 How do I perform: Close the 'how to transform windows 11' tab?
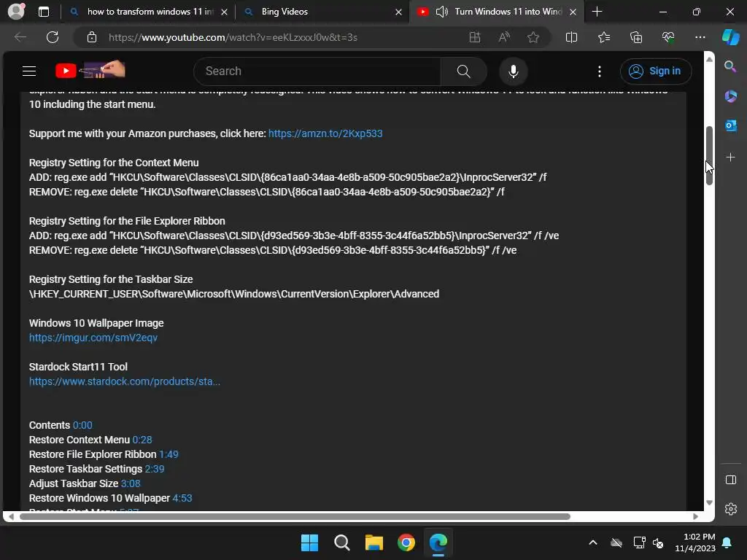coord(224,12)
